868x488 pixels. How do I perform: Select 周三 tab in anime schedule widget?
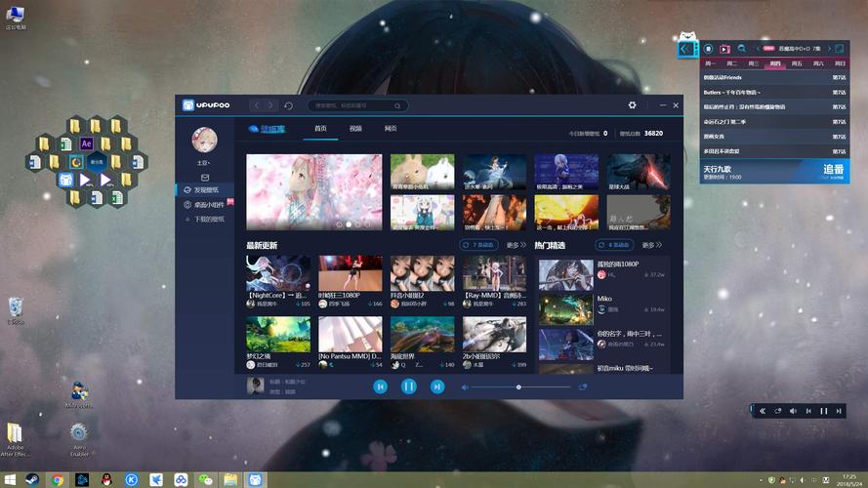click(754, 63)
